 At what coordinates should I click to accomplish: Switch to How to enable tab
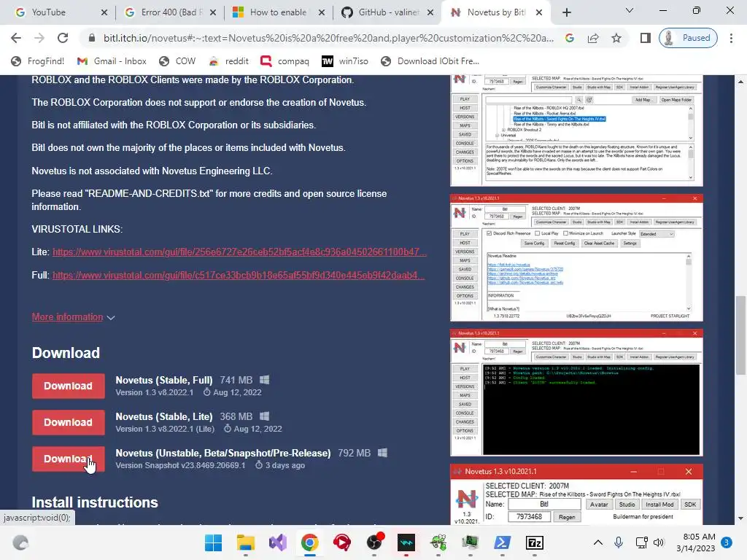point(278,12)
